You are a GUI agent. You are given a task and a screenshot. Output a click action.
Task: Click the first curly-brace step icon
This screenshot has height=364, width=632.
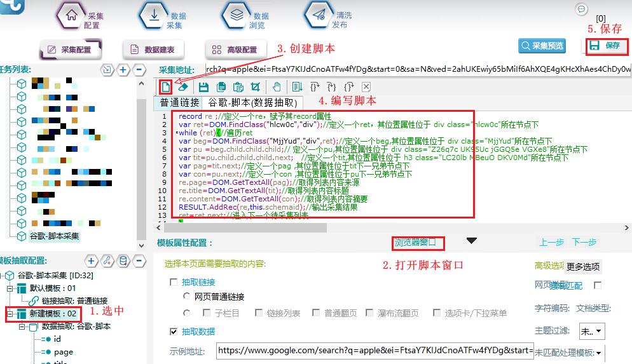click(314, 87)
